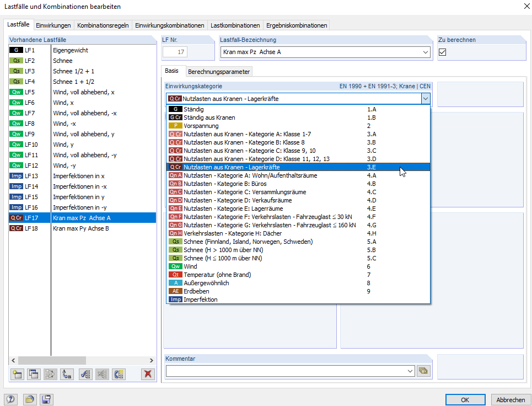Choose Imperfektion in category list
The image size is (532, 406).
pyautogui.click(x=298, y=300)
